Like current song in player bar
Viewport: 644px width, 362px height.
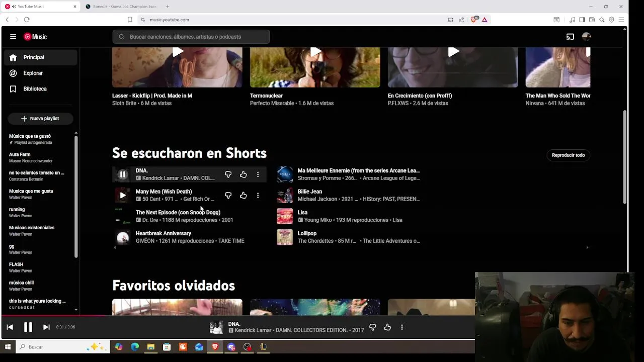pos(387,327)
